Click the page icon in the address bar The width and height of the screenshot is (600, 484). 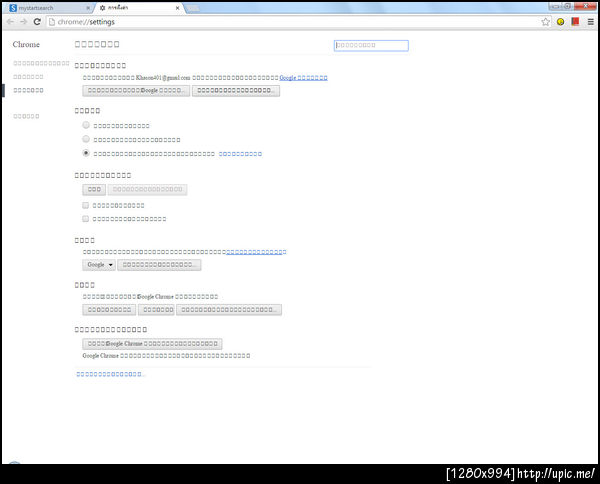[x=52, y=22]
